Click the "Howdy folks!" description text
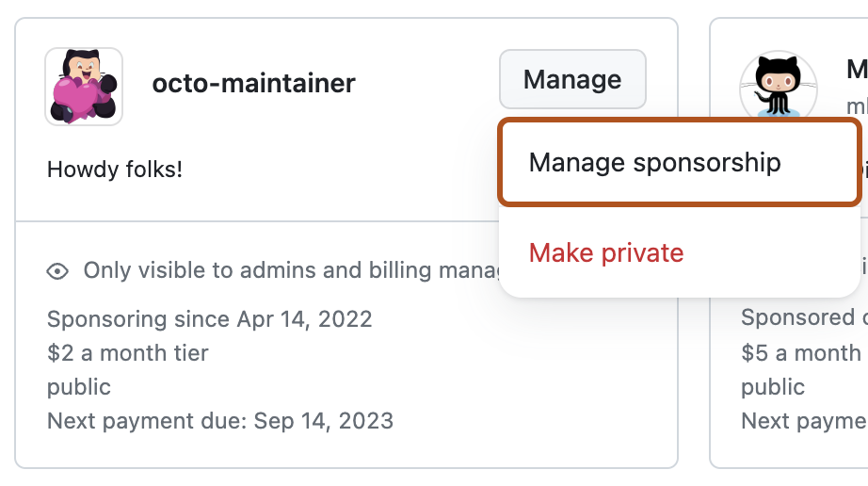Image resolution: width=868 pixels, height=486 pixels. coord(115,170)
